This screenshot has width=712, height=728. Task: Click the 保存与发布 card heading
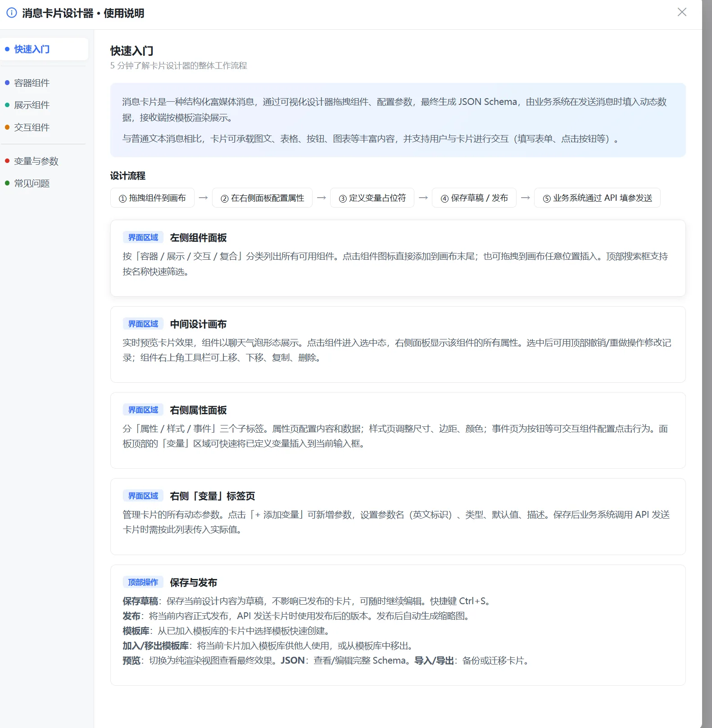click(193, 583)
